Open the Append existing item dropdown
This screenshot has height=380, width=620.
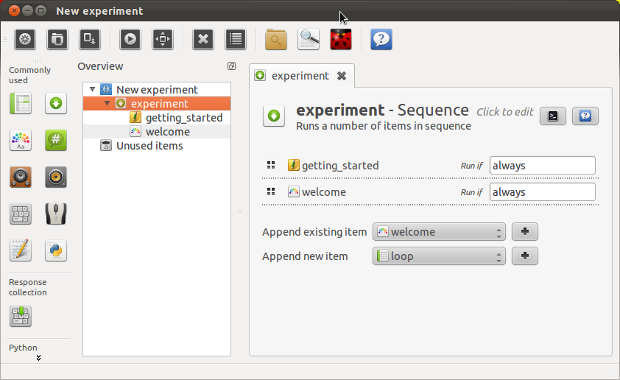(439, 232)
